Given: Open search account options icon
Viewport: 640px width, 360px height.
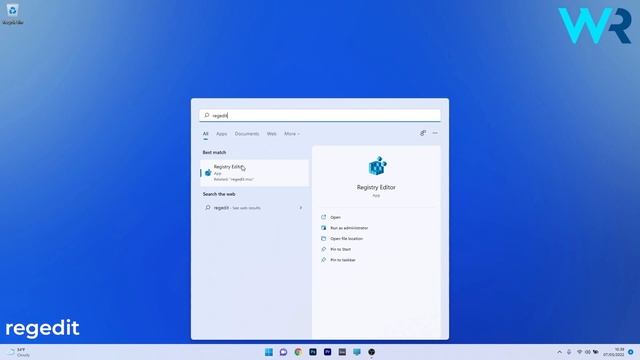Looking at the screenshot, I should click(423, 133).
